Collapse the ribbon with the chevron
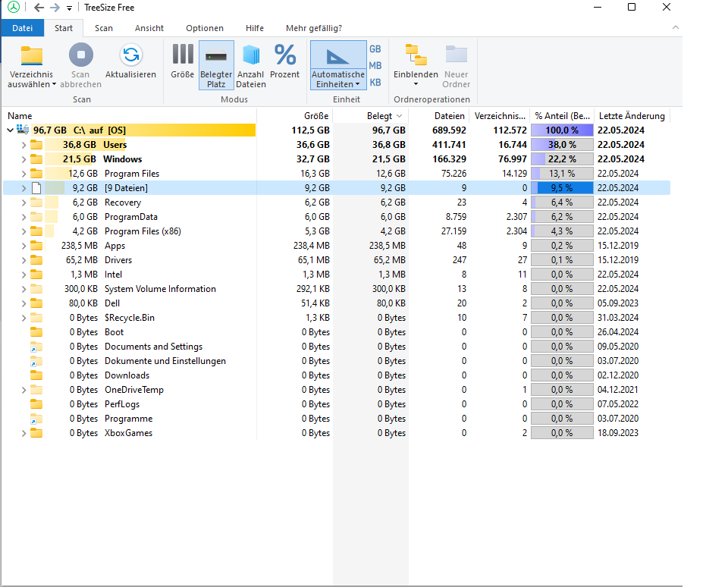 tap(676, 28)
